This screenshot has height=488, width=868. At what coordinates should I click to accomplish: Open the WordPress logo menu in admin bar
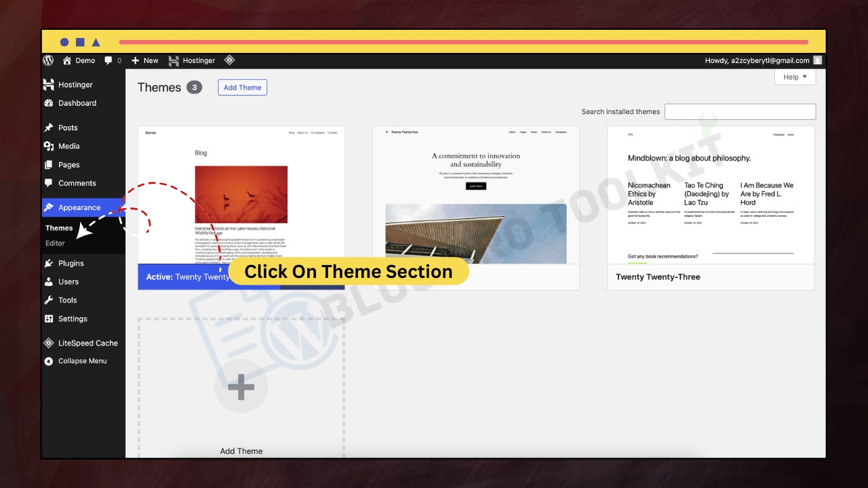tap(48, 60)
